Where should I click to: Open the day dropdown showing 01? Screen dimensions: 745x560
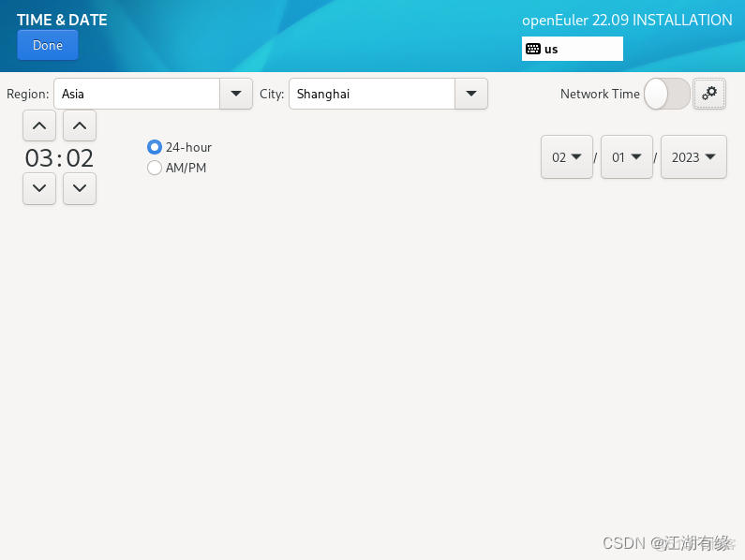point(627,157)
